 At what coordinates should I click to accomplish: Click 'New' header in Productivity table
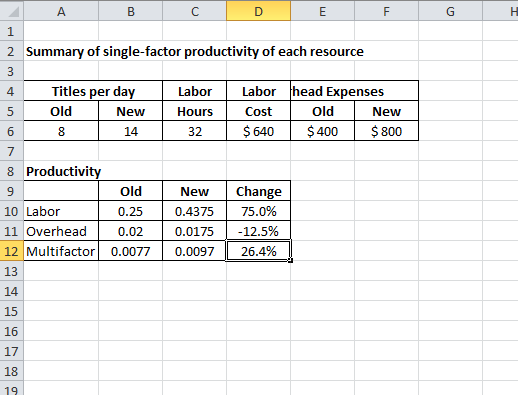(195, 191)
